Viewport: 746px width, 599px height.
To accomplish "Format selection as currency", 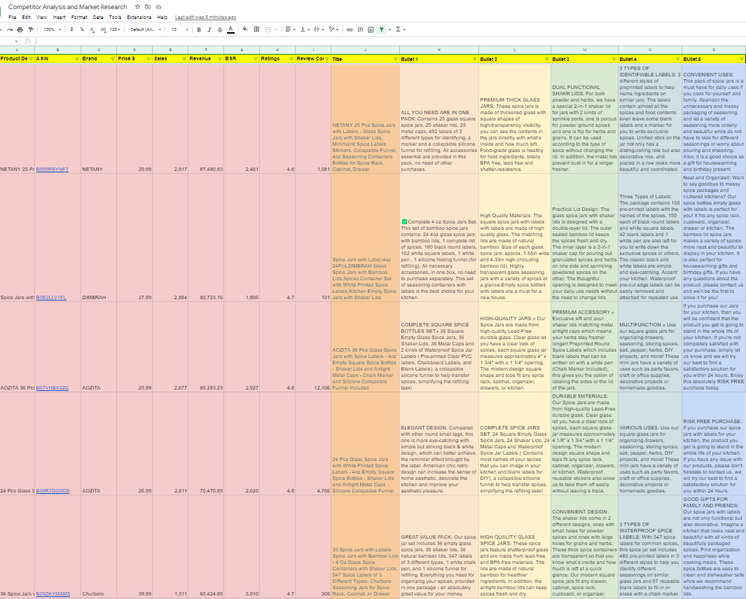I will pos(72,29).
